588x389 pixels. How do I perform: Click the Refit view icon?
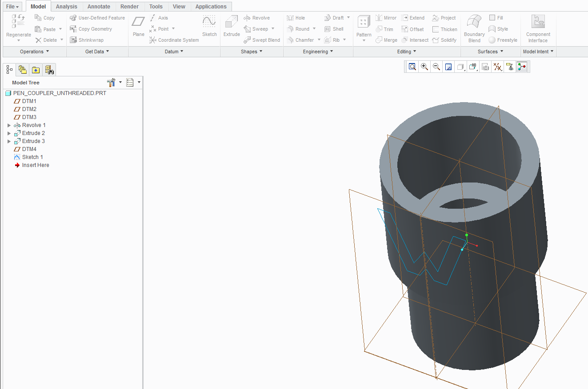tap(412, 67)
